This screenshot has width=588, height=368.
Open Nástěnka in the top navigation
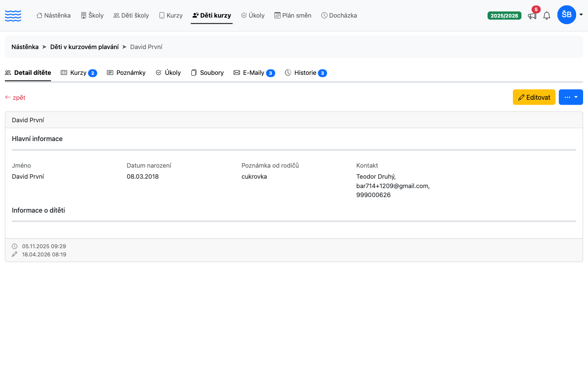click(53, 16)
